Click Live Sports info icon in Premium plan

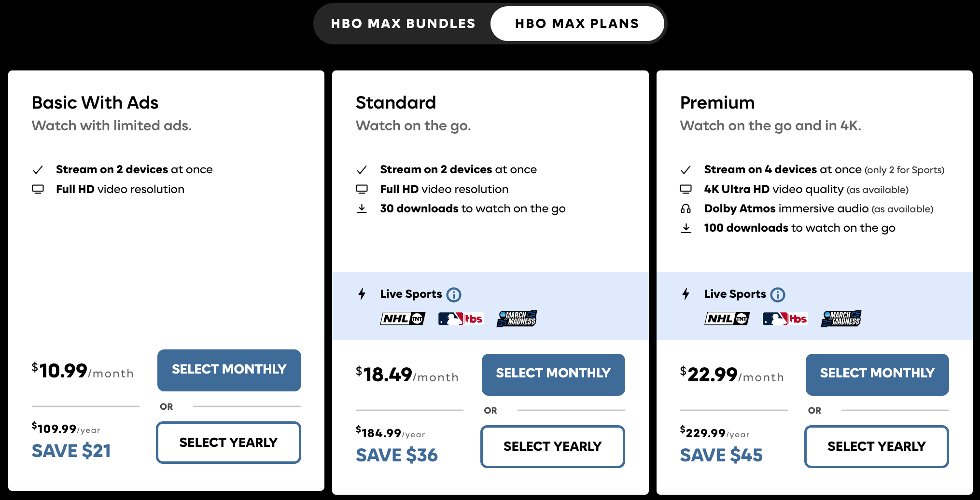point(778,294)
